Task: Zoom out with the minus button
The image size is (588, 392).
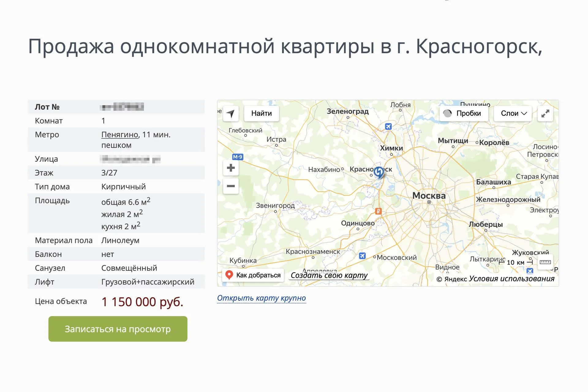Action: tap(231, 186)
